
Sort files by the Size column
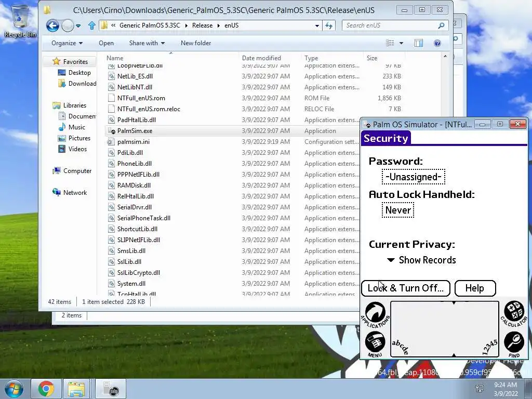384,58
